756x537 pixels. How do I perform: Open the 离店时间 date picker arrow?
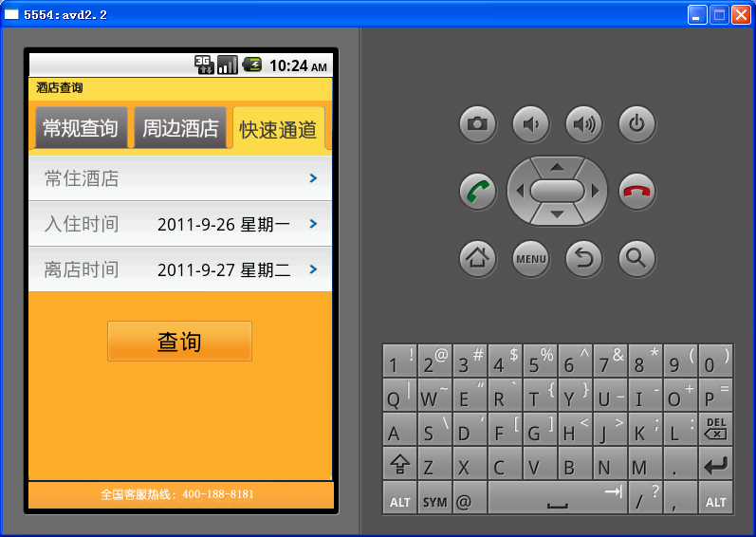313,269
